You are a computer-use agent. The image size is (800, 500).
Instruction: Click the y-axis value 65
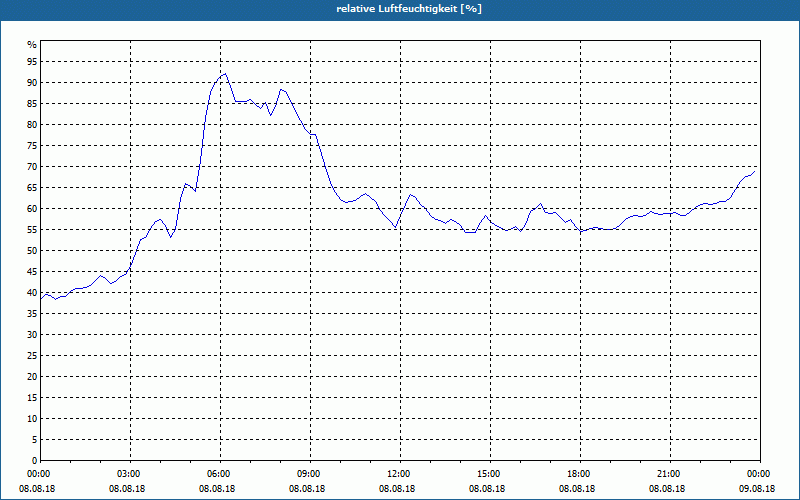[32, 188]
